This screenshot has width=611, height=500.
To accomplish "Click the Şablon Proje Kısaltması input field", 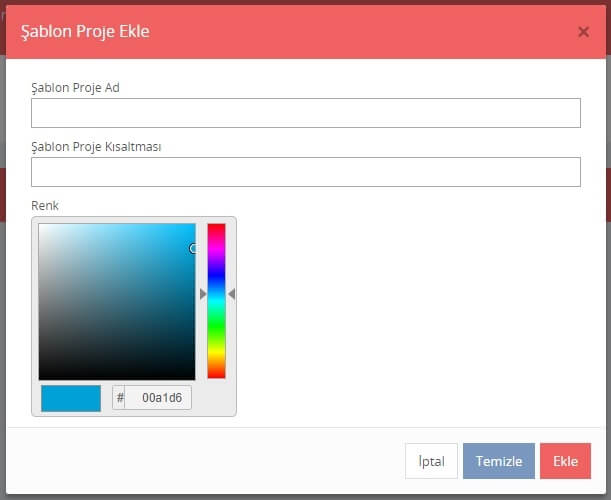I will 306,172.
